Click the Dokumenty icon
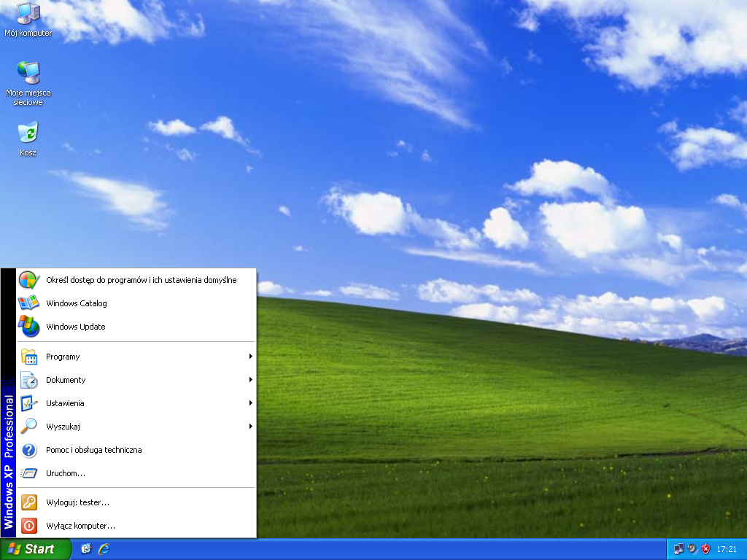The image size is (747, 560). tap(29, 380)
